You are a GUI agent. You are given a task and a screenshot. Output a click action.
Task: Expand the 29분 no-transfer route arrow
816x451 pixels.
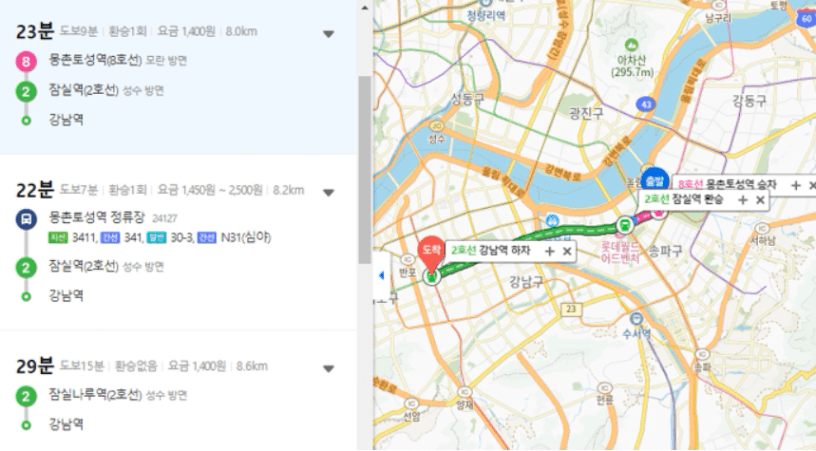[328, 368]
